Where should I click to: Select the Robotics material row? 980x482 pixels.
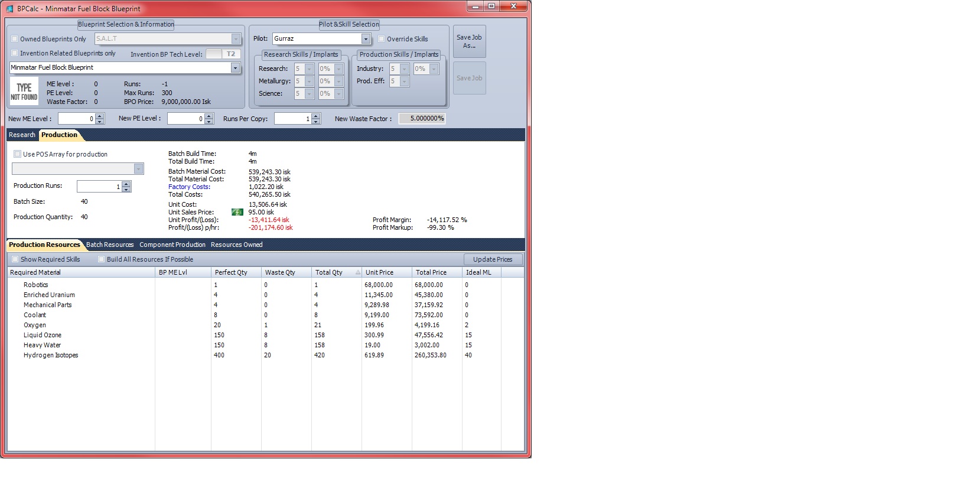pyautogui.click(x=266, y=285)
